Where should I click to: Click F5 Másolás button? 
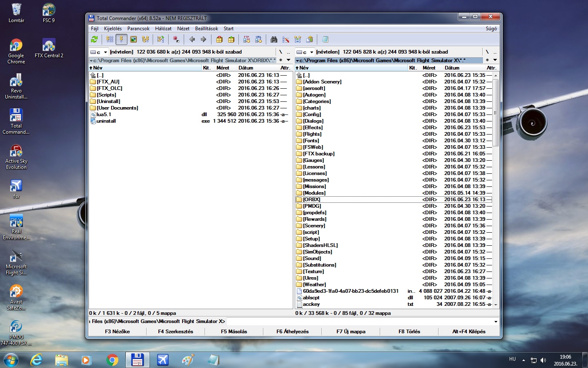click(234, 332)
